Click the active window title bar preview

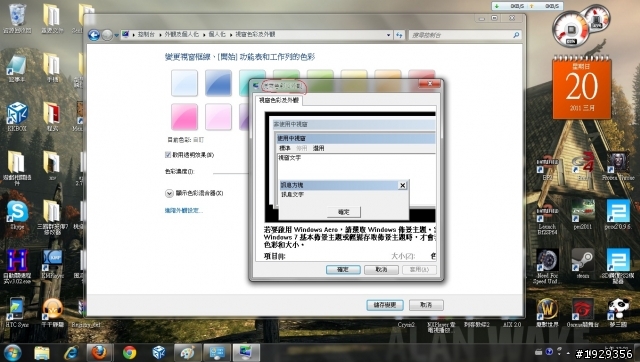click(355, 138)
